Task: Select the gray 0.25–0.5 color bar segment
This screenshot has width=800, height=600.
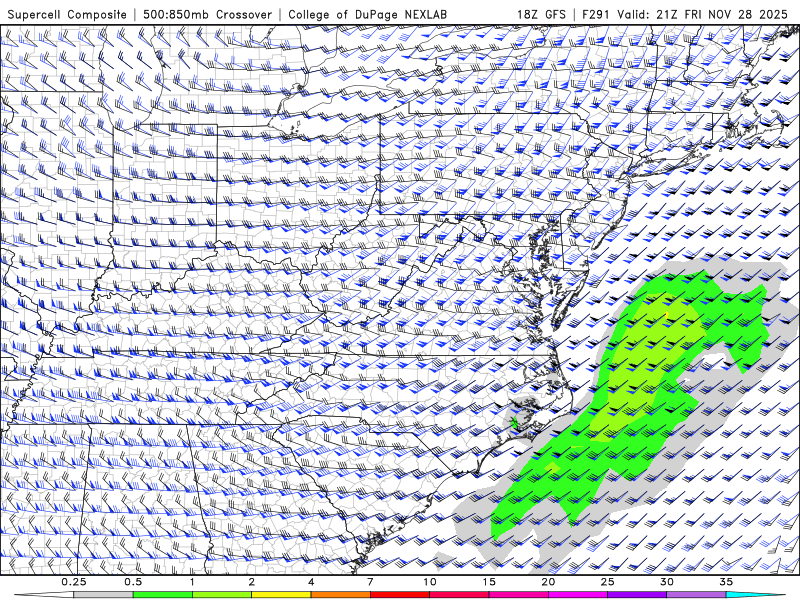Action: [x=103, y=595]
